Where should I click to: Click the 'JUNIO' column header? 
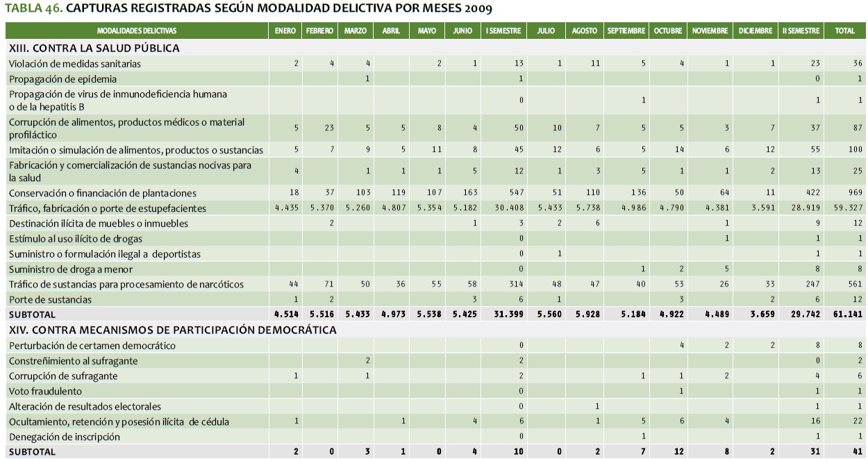point(462,31)
